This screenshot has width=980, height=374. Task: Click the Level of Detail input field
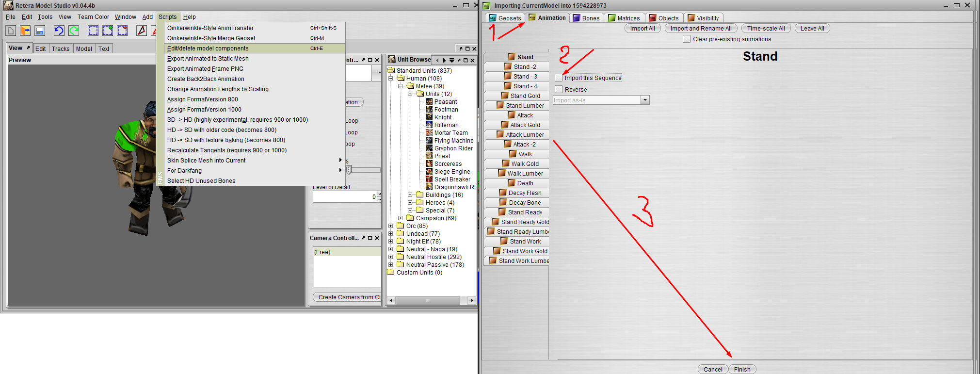[x=345, y=196]
